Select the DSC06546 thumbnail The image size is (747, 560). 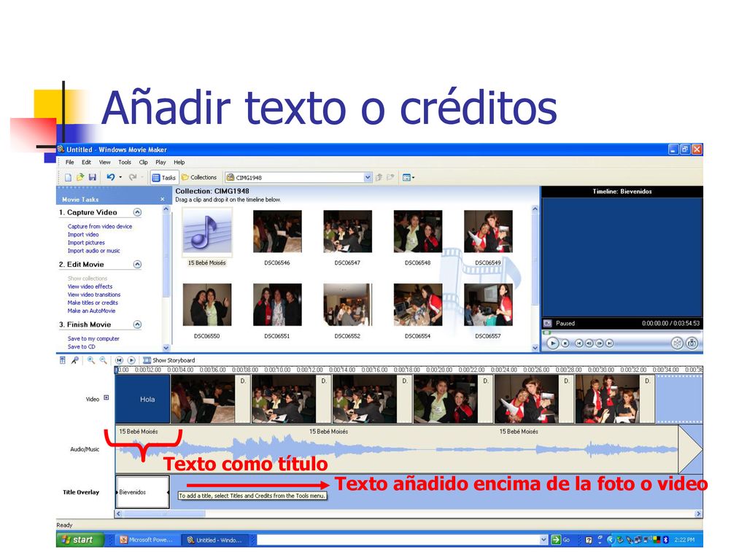click(x=277, y=231)
